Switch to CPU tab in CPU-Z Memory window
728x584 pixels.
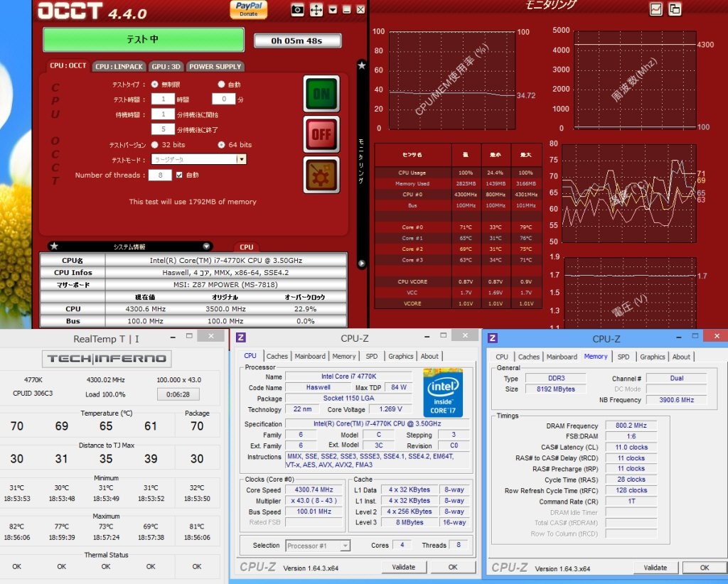click(x=501, y=357)
